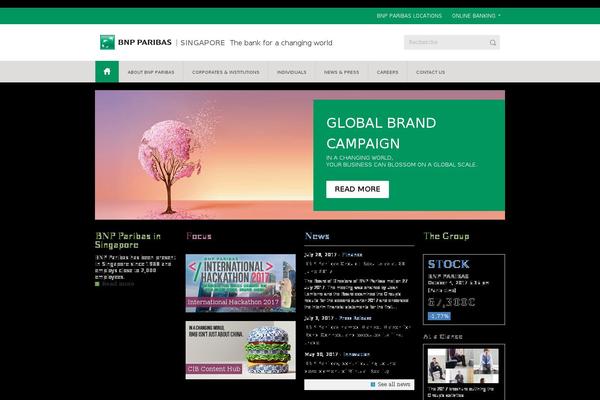This screenshot has height=400, width=600.
Task: Click the STOCK widget heading
Action: (x=448, y=264)
